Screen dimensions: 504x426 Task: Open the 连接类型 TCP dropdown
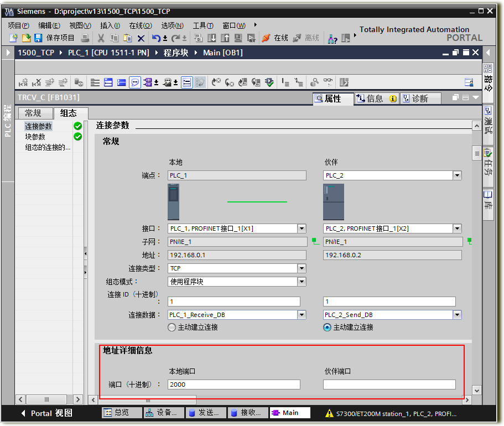click(x=302, y=268)
